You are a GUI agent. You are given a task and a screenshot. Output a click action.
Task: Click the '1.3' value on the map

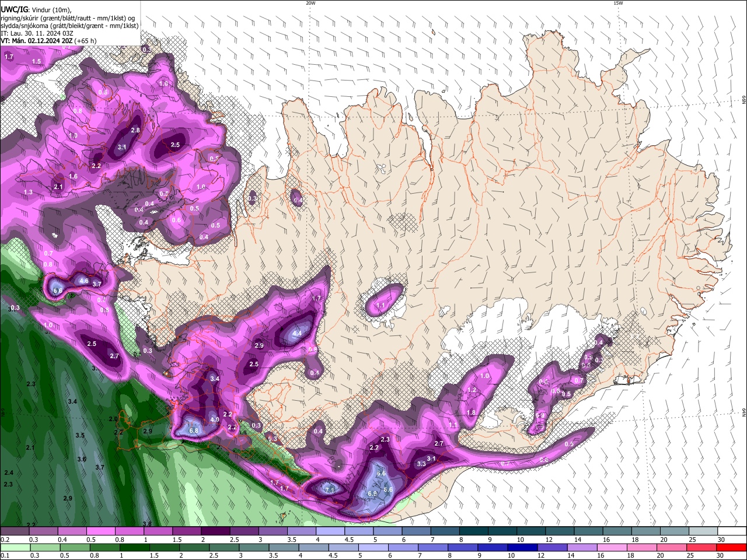tap(28, 192)
